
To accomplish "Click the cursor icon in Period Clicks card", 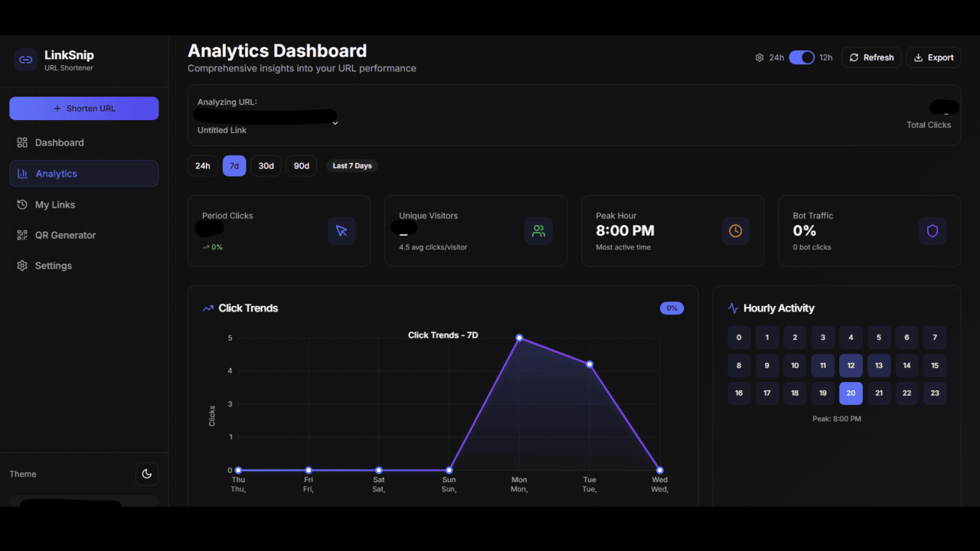I will click(x=341, y=230).
